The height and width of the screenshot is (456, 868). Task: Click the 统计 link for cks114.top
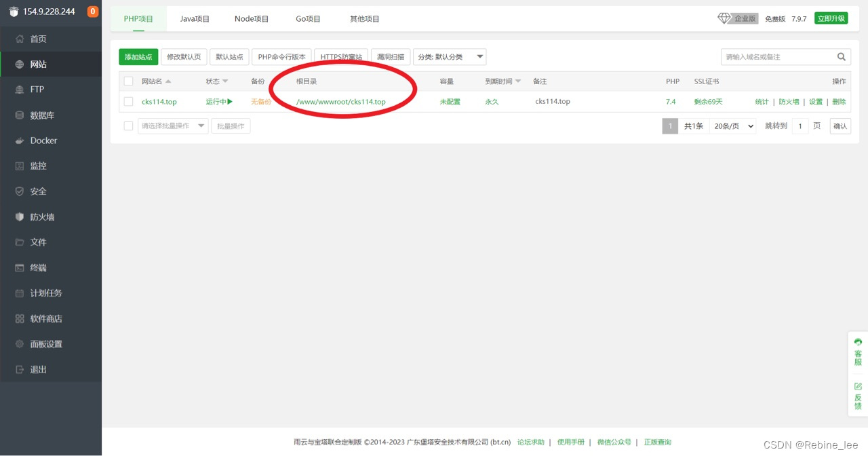[x=762, y=102]
